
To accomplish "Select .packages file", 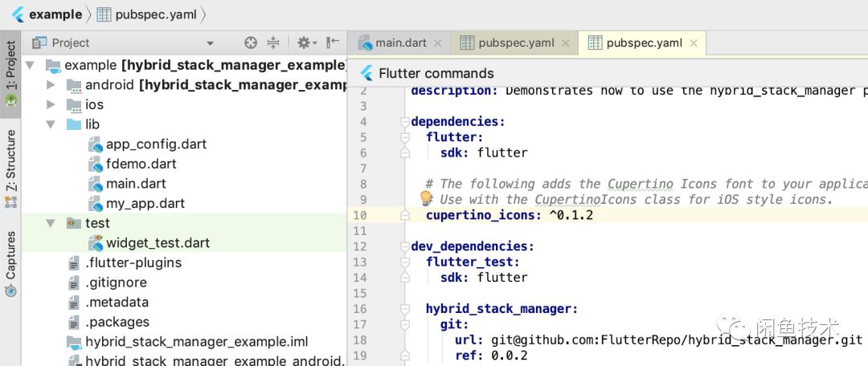I will (x=117, y=322).
